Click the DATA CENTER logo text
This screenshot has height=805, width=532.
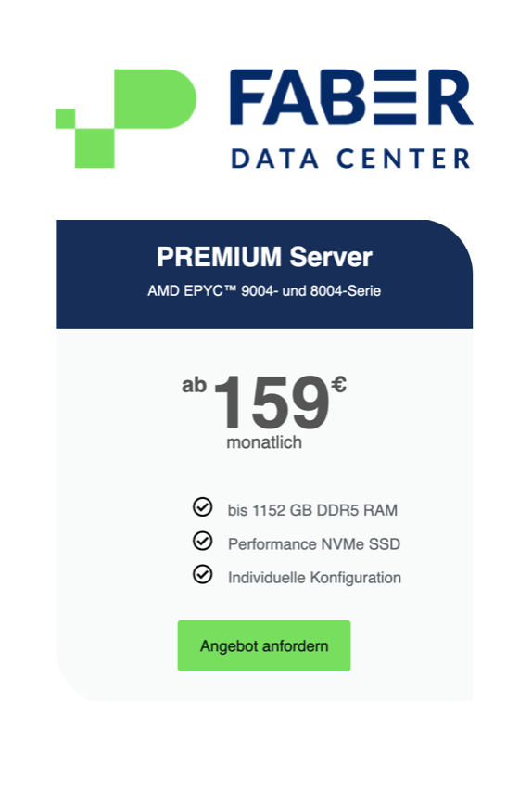[351, 158]
